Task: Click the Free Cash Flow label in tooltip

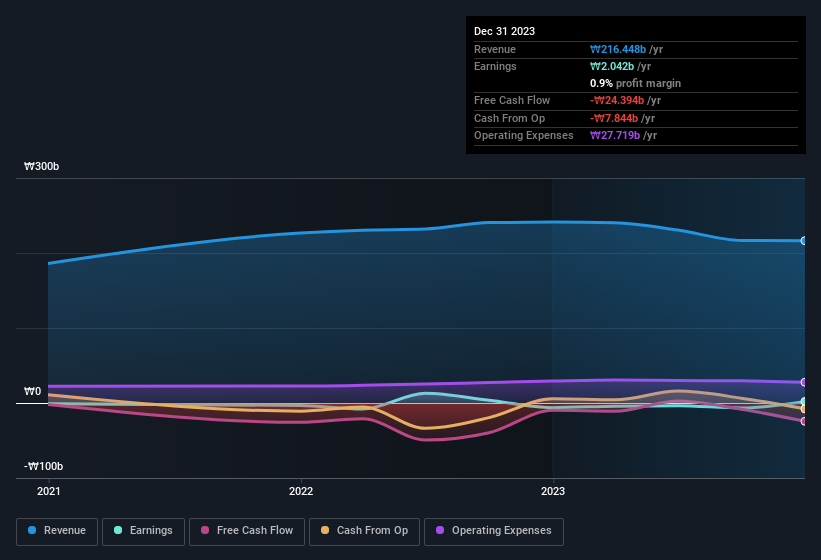Action: [x=512, y=100]
